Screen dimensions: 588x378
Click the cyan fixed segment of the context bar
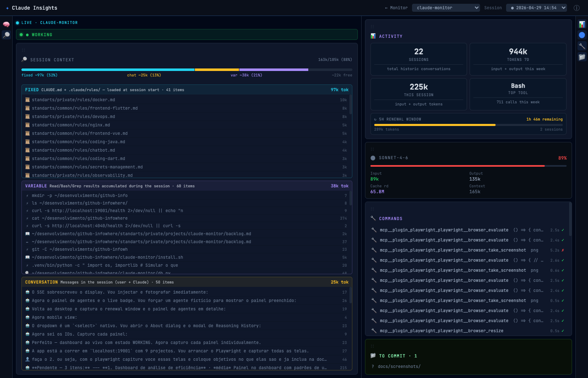point(108,70)
